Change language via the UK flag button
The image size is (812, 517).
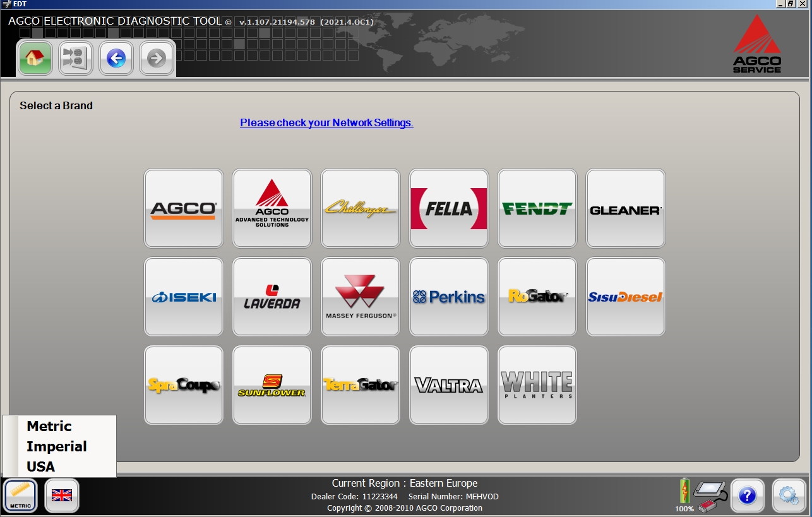[x=62, y=496]
